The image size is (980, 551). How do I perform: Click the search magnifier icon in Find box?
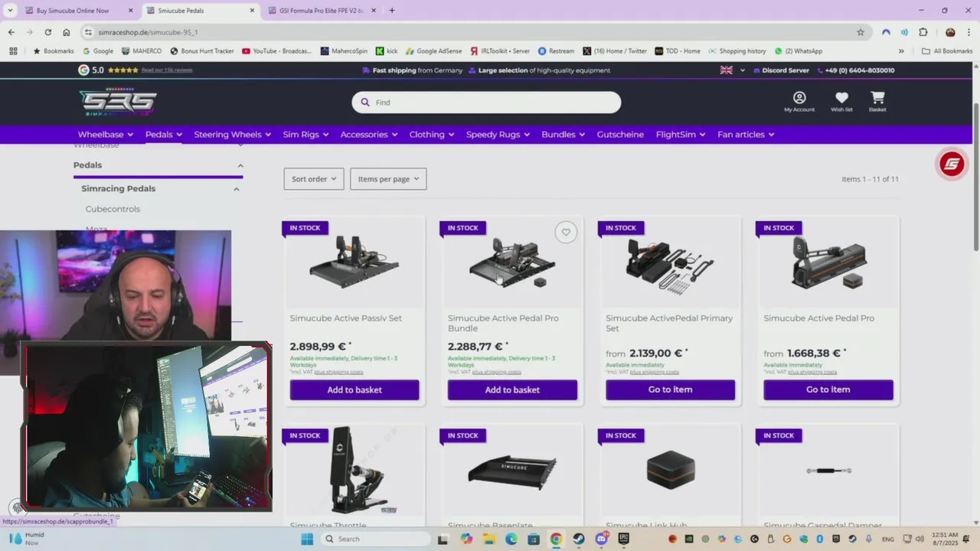coord(365,103)
